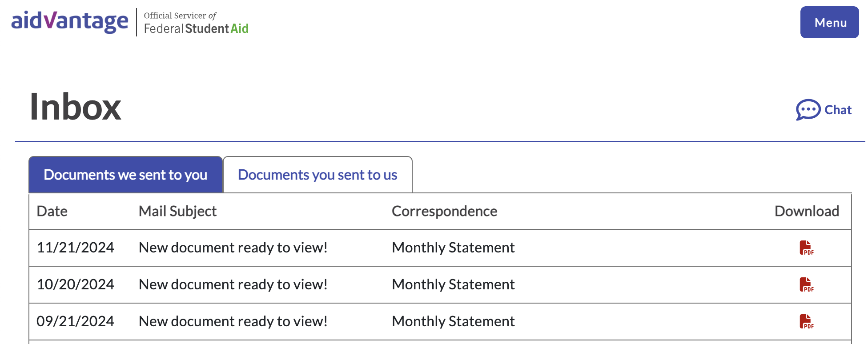Download the 11/21/2024 statement PDF

point(806,248)
